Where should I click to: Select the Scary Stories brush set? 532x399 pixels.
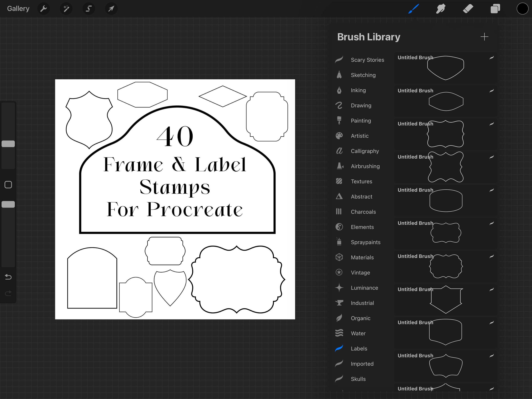(367, 60)
